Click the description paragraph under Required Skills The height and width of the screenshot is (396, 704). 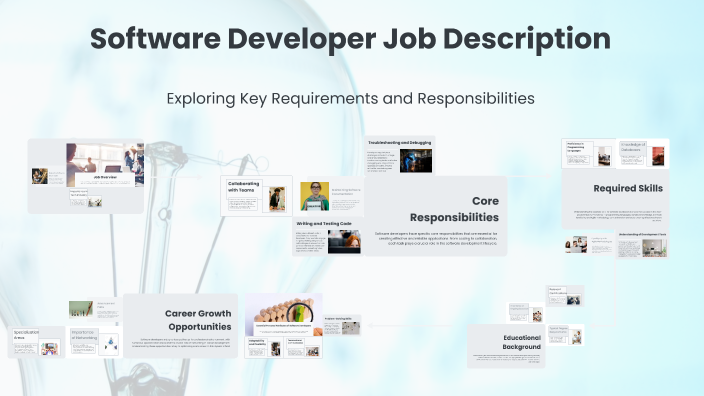tap(617, 216)
